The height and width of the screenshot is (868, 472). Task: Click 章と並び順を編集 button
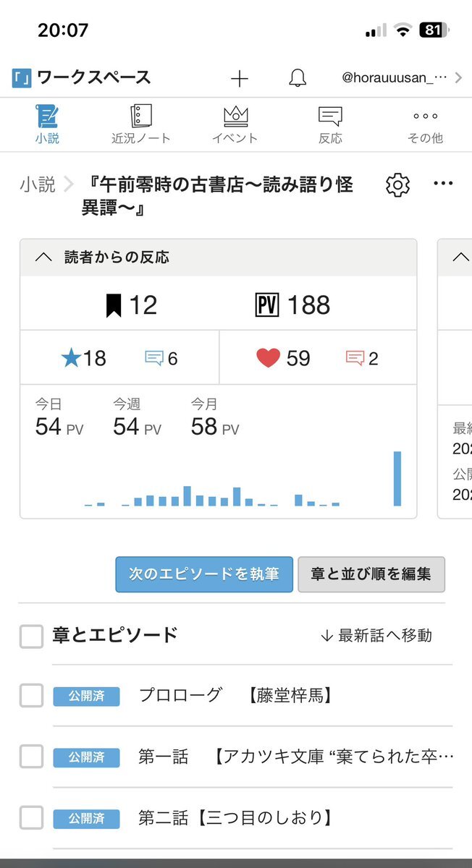pyautogui.click(x=371, y=574)
